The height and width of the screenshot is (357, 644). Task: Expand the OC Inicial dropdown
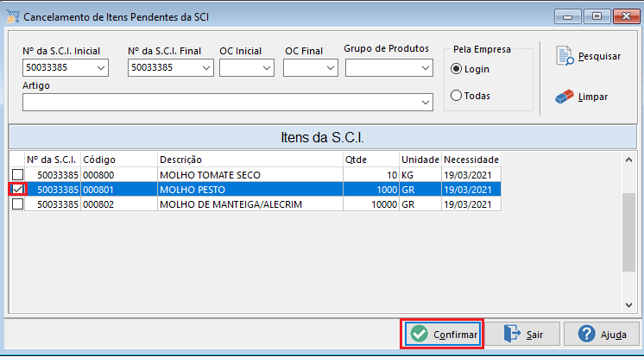click(267, 68)
